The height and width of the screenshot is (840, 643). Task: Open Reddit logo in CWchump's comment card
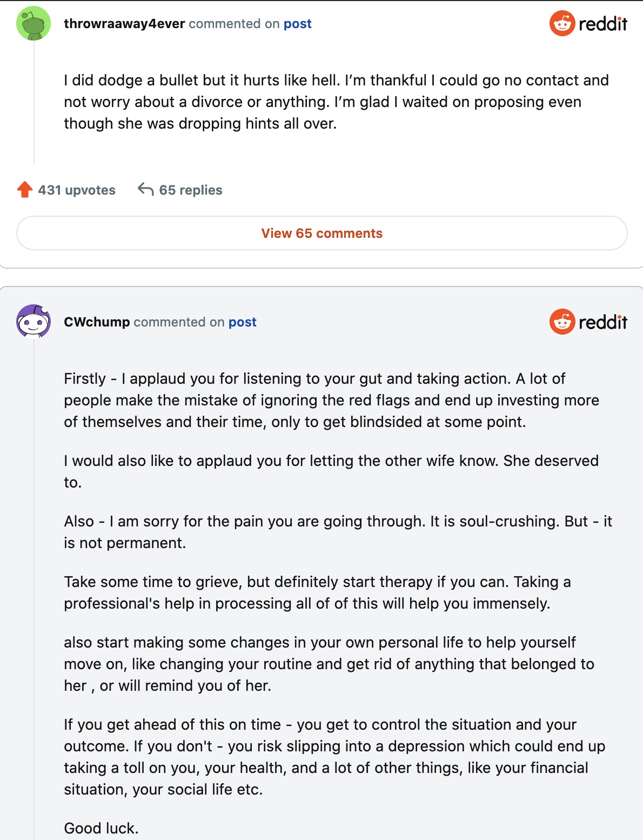click(x=588, y=322)
